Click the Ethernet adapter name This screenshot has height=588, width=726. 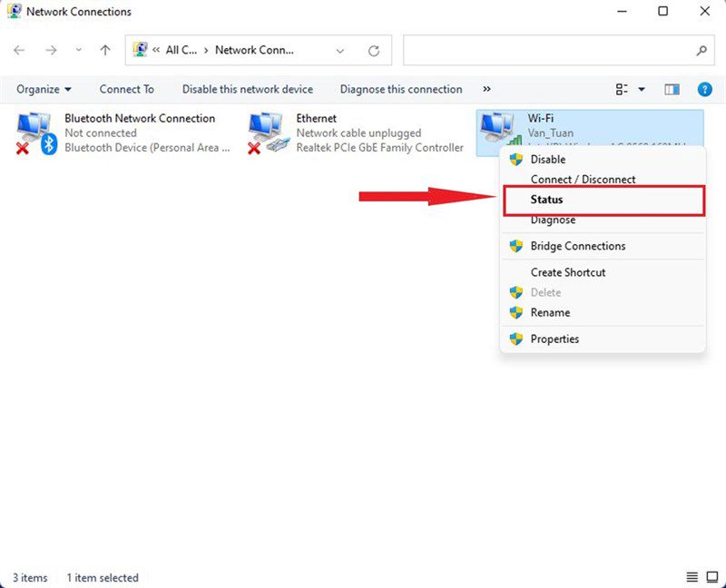[316, 119]
